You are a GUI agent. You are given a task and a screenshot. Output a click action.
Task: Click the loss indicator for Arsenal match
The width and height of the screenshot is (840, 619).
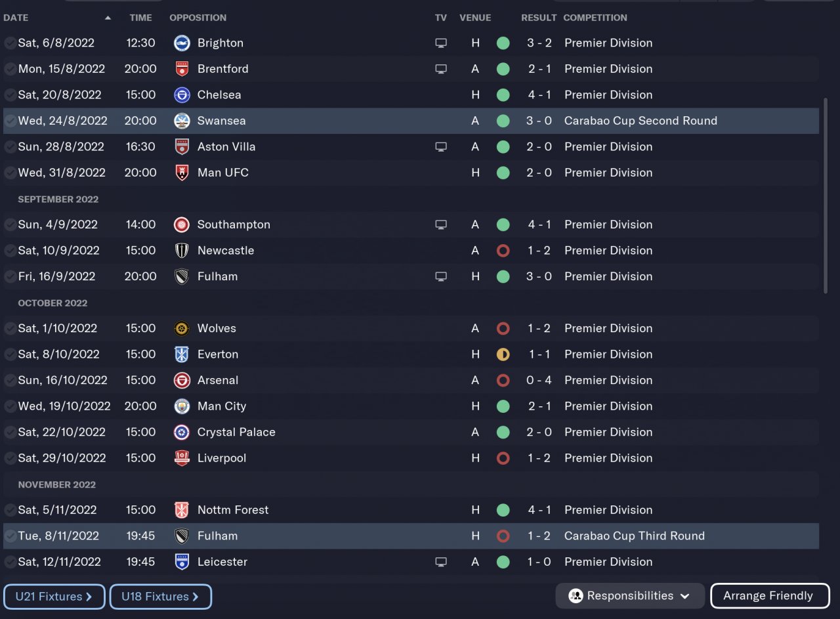pos(503,380)
